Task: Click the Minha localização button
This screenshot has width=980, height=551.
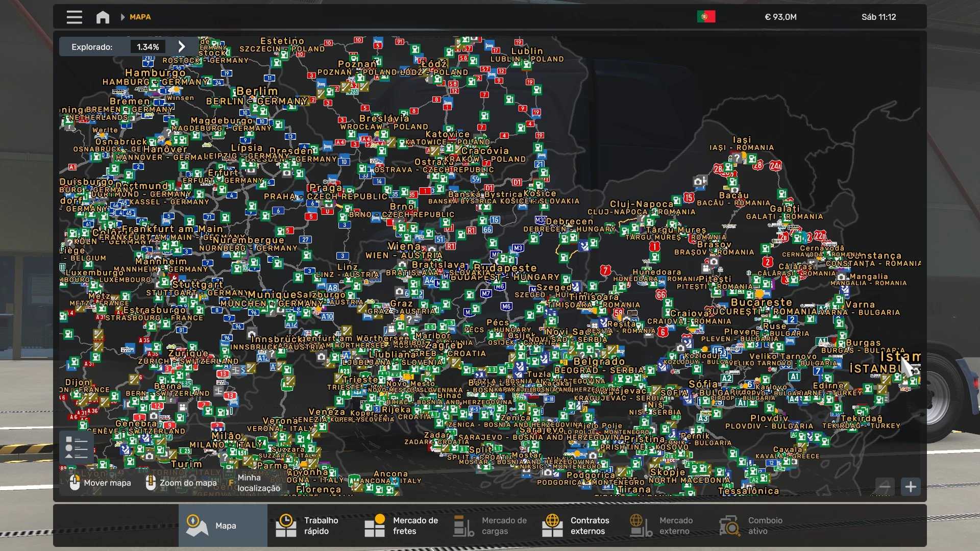Action: pyautogui.click(x=258, y=483)
